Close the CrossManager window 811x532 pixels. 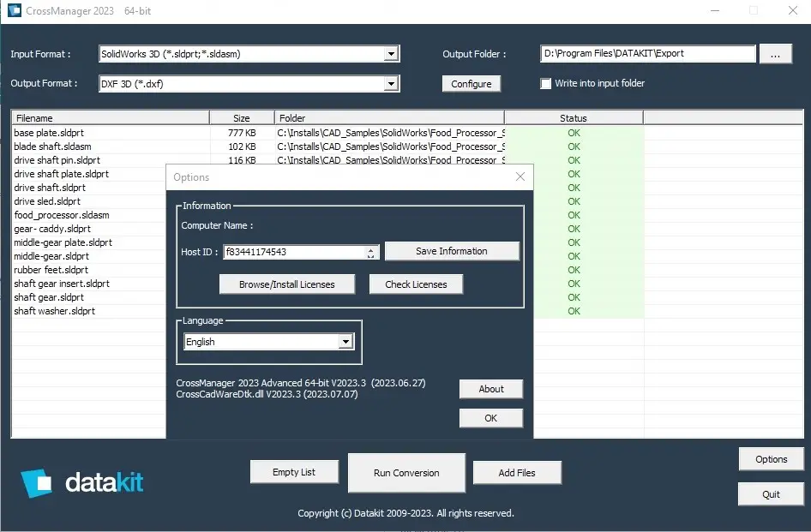[x=792, y=10]
